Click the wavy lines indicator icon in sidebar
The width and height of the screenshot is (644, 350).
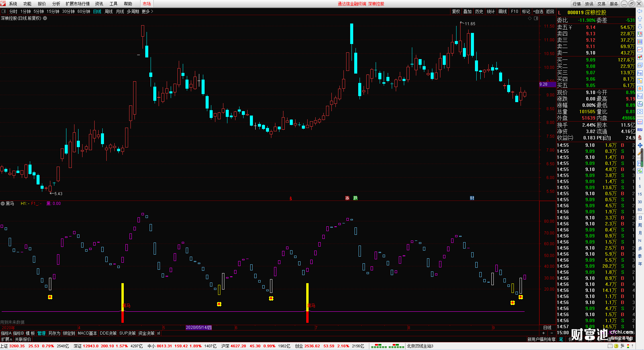640,122
